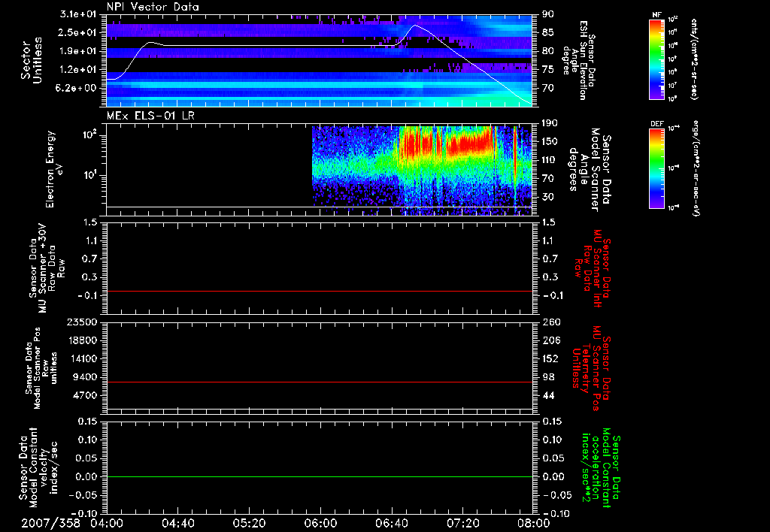Screen dimensions: 770x532
Task: Click the "75" sun elevation tick
Action: click(547, 70)
